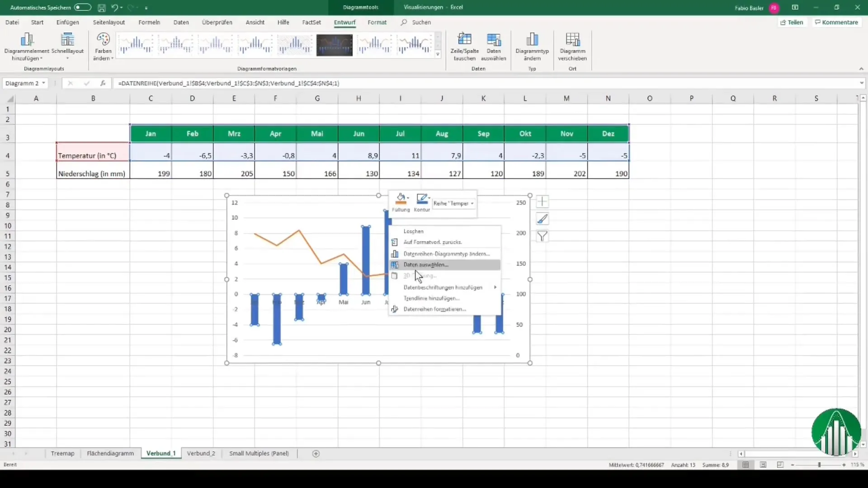Click the select-all corner triangle
The image size is (868, 488).
tap(9, 99)
